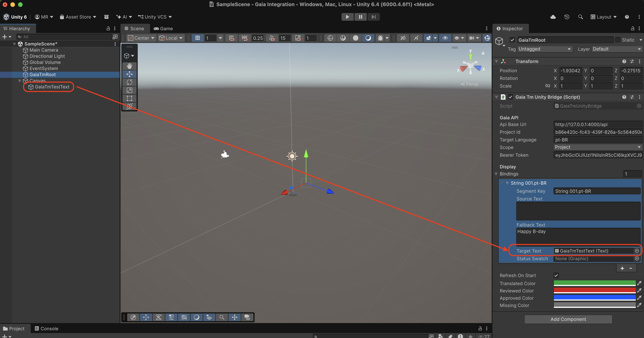Open the Local orientation dropdown
The width and height of the screenshot is (644, 338).
pyautogui.click(x=171, y=38)
